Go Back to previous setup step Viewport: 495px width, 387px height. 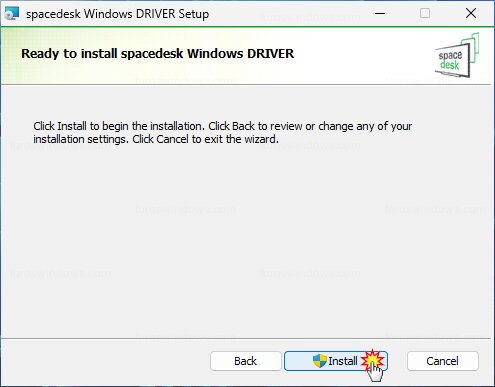[246, 361]
